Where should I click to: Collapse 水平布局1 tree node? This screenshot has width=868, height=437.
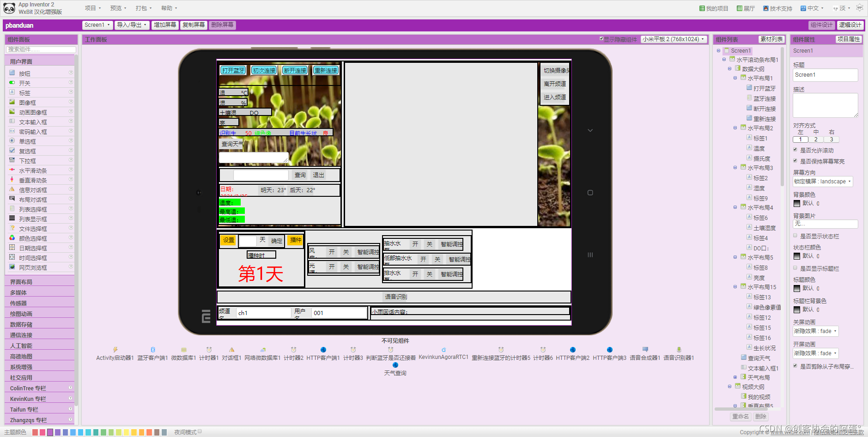tap(735, 78)
